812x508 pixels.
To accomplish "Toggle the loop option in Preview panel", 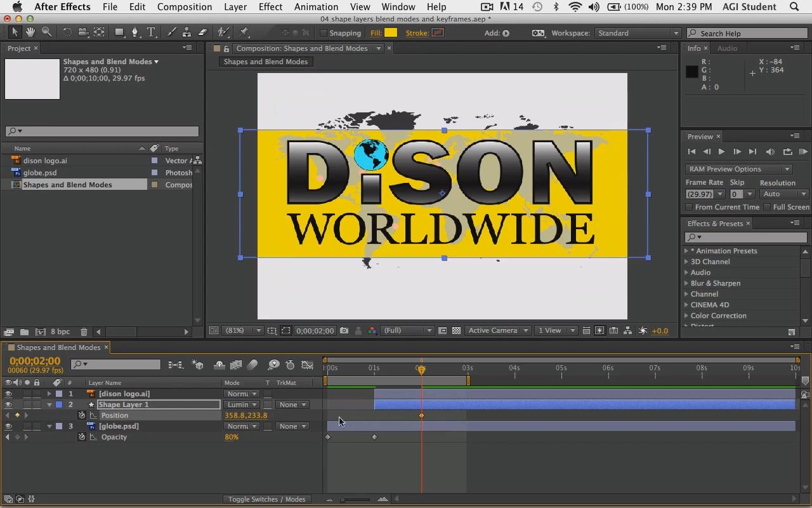I will pyautogui.click(x=787, y=152).
